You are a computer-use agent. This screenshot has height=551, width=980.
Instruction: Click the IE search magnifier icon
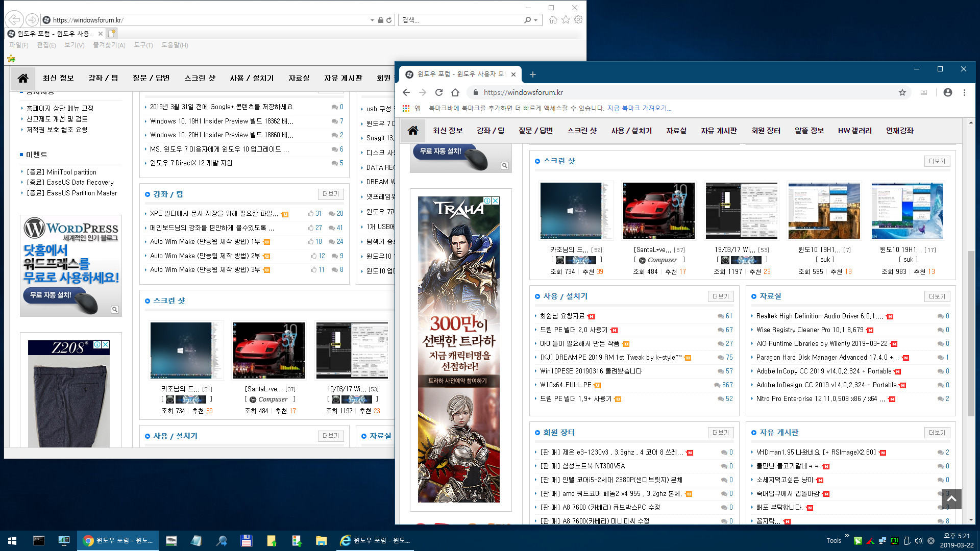pos(528,20)
